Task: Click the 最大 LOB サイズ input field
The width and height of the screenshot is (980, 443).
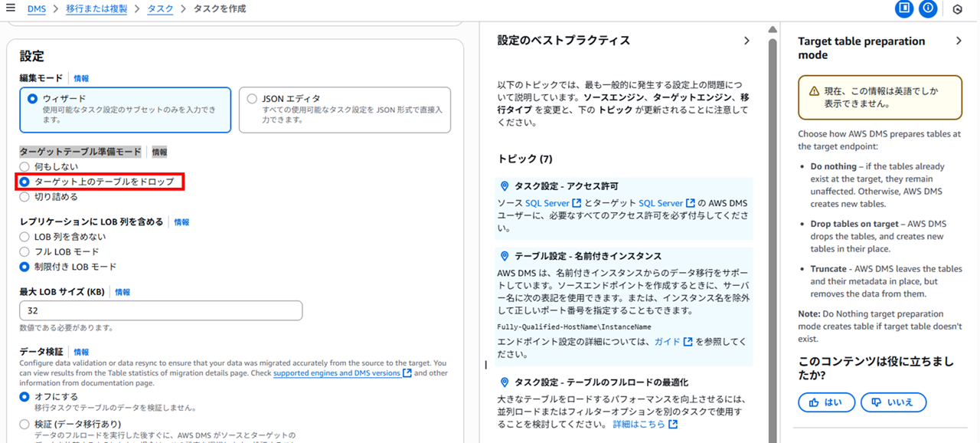Action: (x=161, y=310)
